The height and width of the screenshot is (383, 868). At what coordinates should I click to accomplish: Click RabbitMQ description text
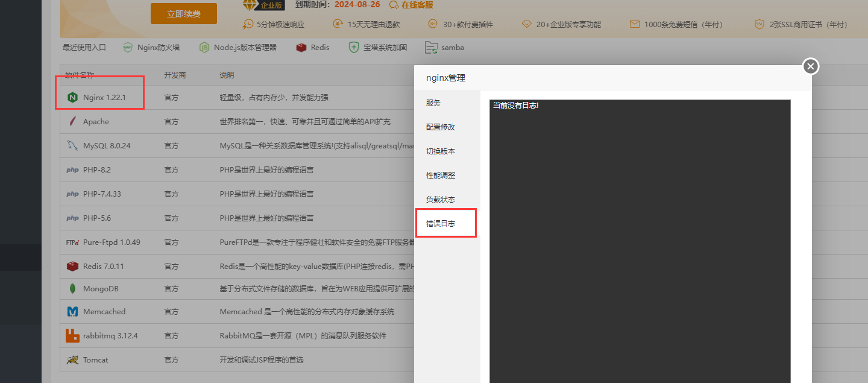pos(303,336)
